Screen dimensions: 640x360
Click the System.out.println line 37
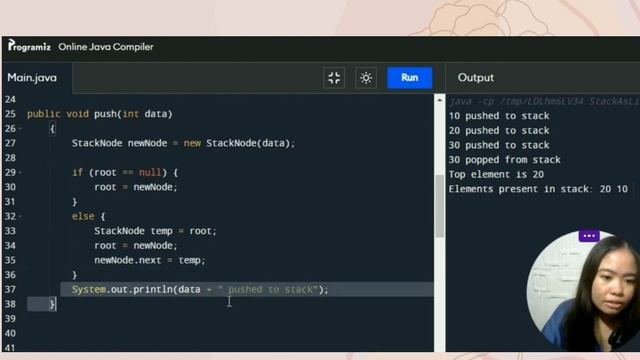pos(200,289)
